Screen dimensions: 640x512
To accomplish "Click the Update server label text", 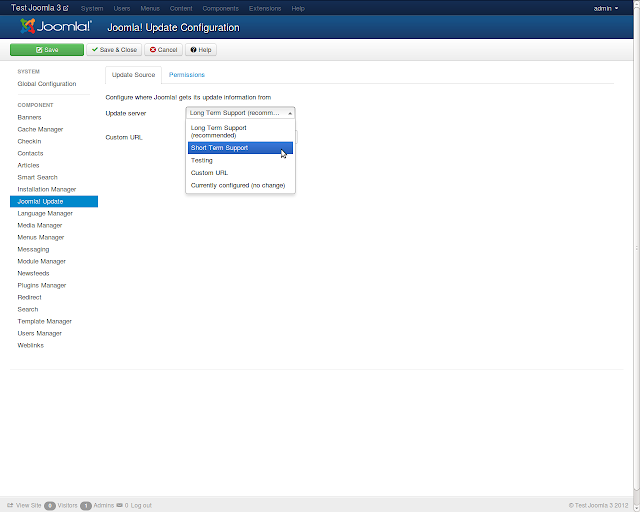I will click(x=126, y=114).
